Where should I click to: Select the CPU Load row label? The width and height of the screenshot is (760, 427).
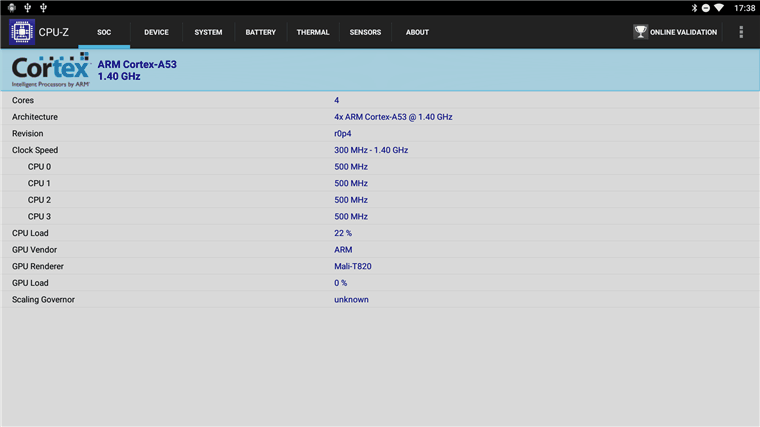pyautogui.click(x=30, y=233)
